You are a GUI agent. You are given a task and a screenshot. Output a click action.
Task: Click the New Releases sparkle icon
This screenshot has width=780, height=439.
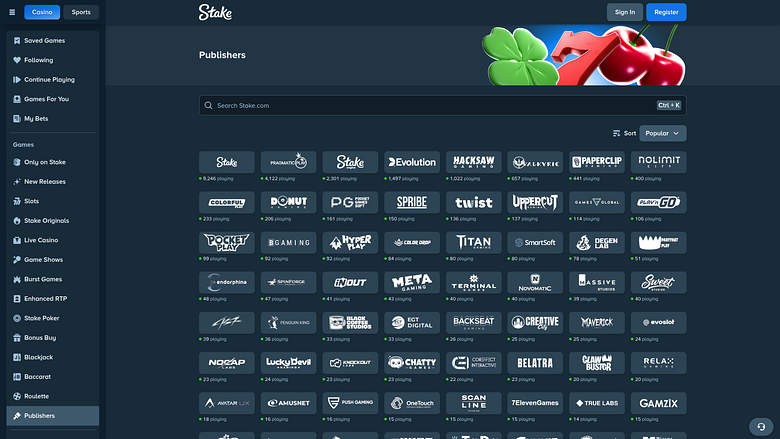click(17, 181)
